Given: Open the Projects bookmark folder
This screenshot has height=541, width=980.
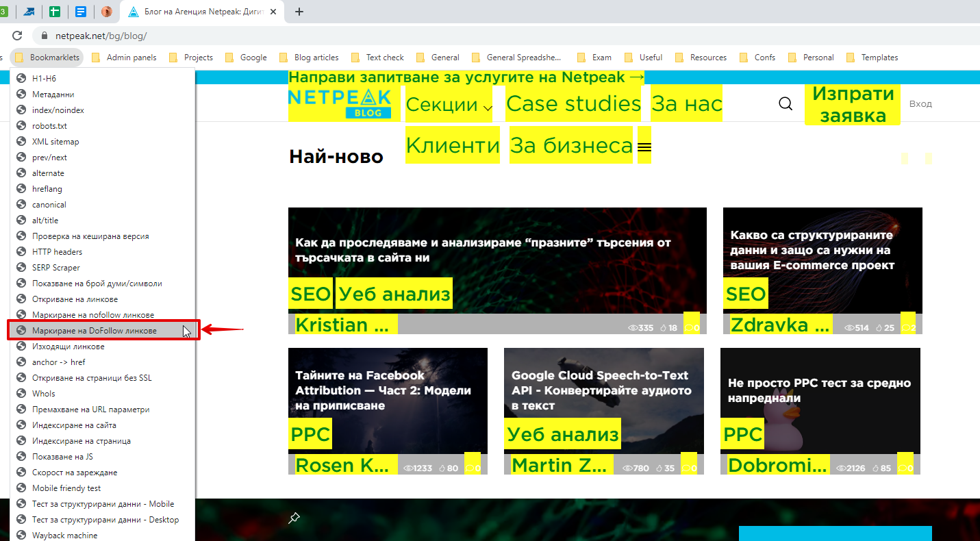Looking at the screenshot, I should [x=190, y=58].
